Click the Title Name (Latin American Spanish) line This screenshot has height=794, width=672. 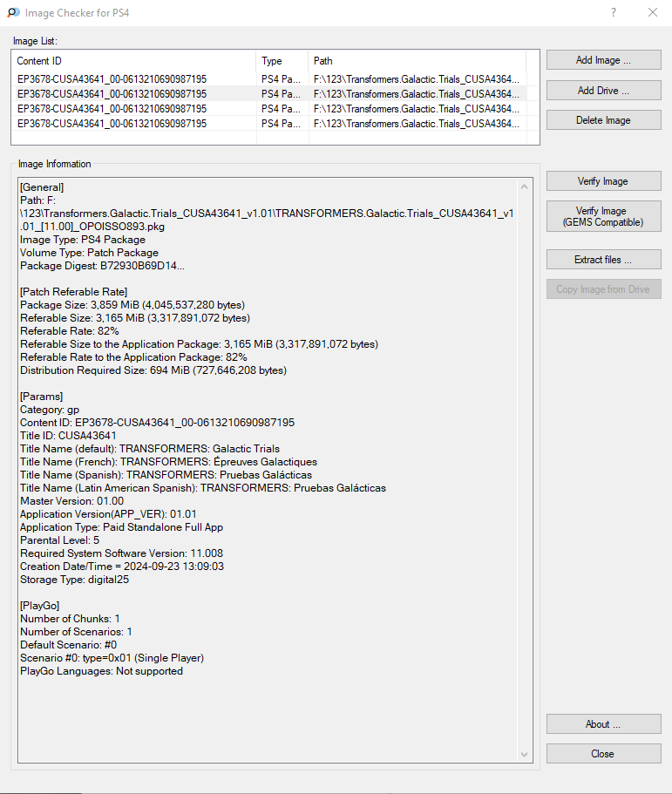[x=203, y=488]
